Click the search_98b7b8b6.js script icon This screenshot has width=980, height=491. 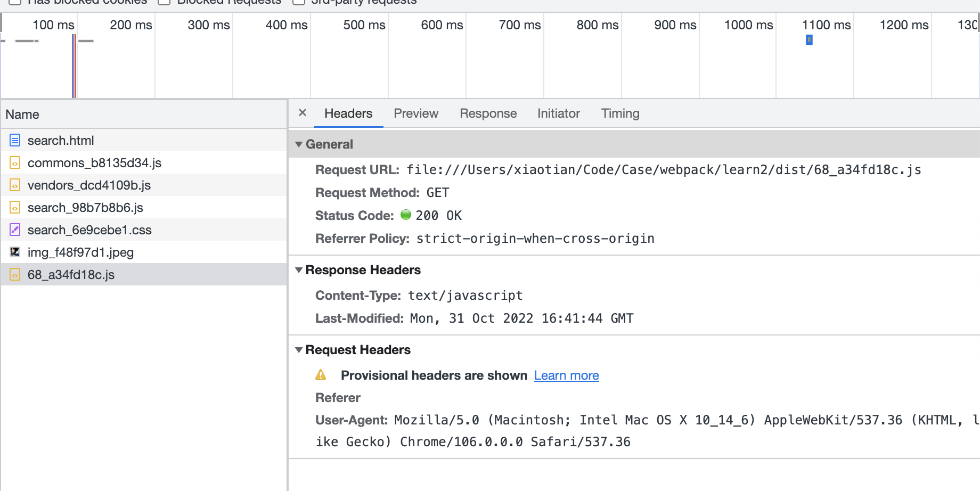pyautogui.click(x=15, y=208)
